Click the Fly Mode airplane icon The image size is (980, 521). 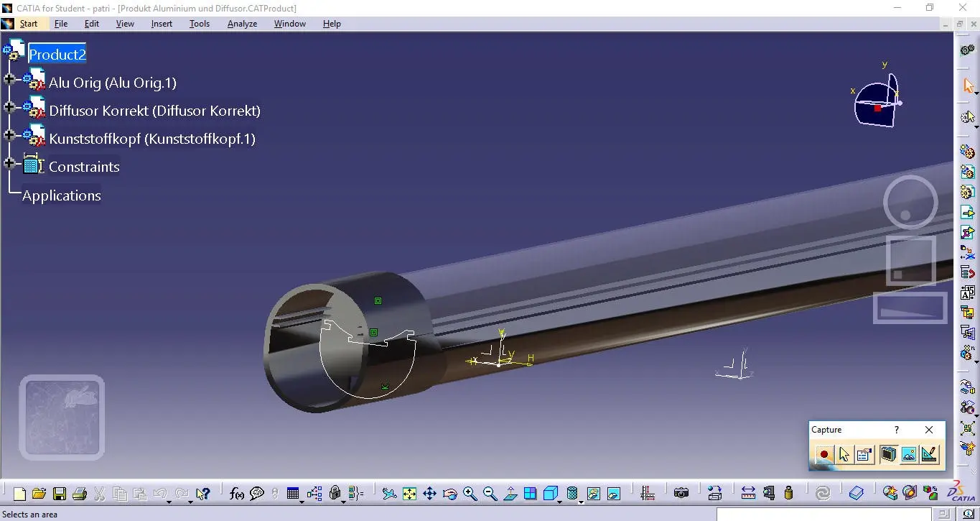point(389,494)
